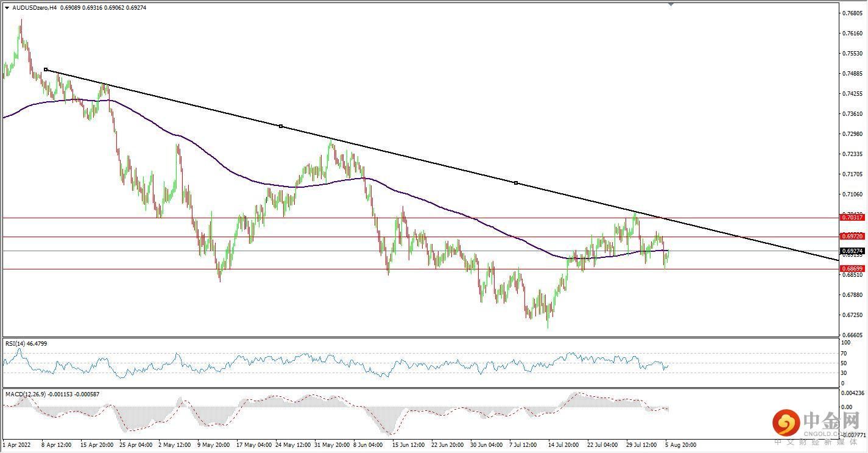Click the current price tag 0.69274
The image size is (868, 453).
[852, 251]
